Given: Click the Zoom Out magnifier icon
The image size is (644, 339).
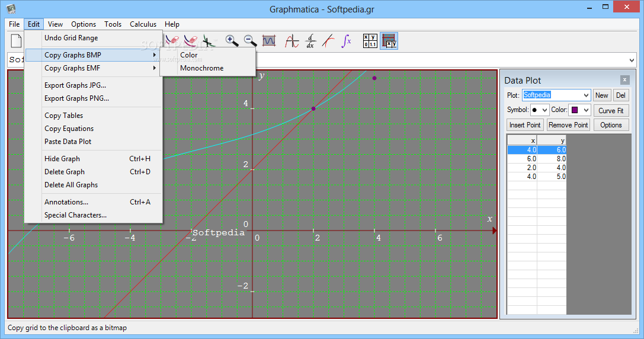Looking at the screenshot, I should coord(250,40).
